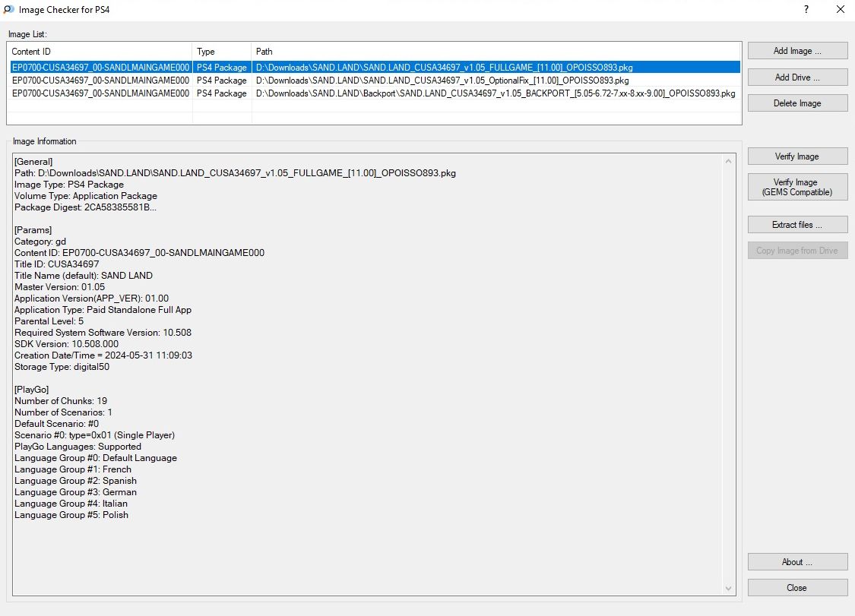Click the [PlayGo] section heading text
Screen dimensions: 855x616
coord(32,389)
